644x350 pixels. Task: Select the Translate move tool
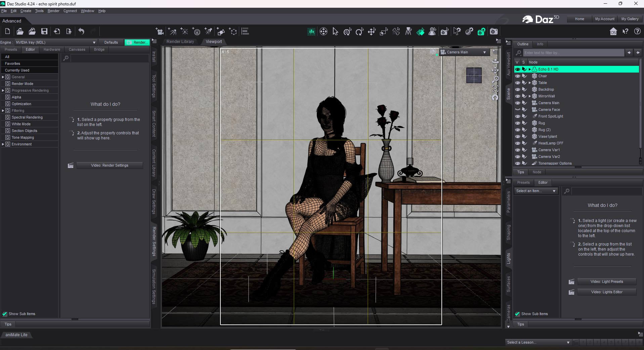click(x=372, y=32)
